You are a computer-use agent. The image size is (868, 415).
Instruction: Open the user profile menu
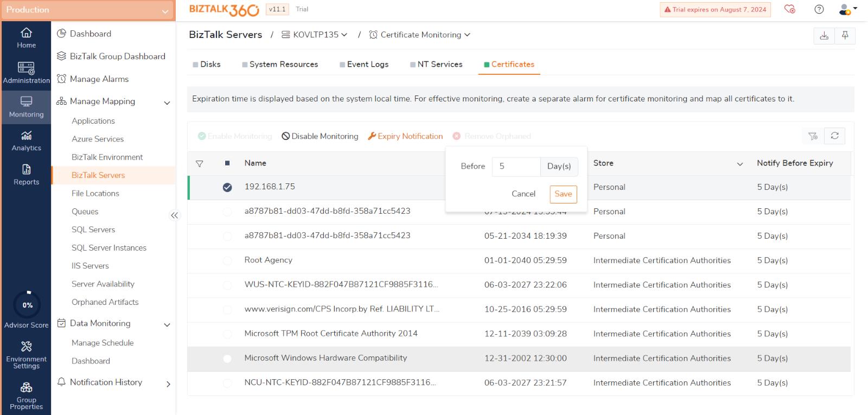tap(847, 9)
